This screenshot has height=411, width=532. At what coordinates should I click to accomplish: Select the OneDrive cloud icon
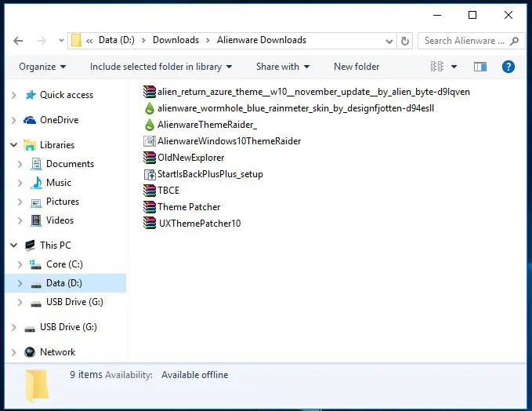click(30, 120)
